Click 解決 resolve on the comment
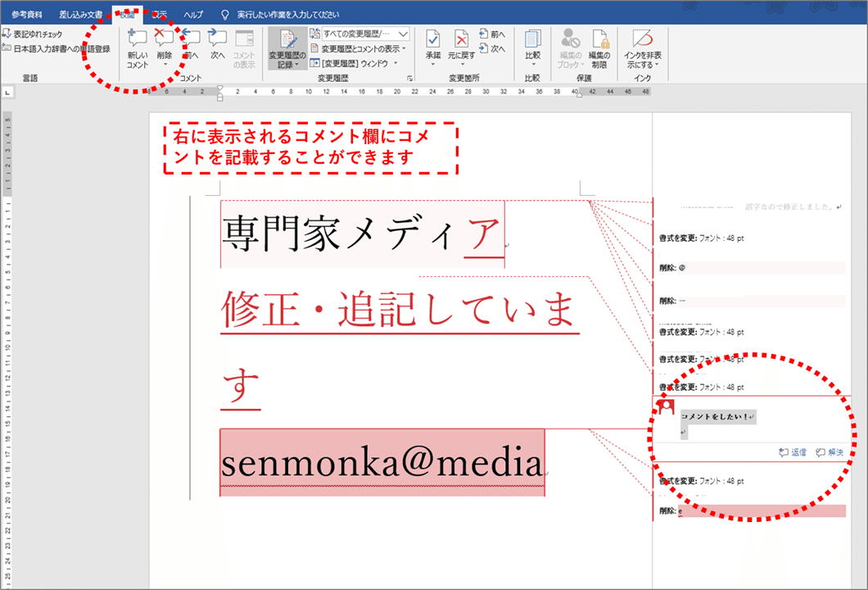The height and width of the screenshot is (590, 868). coord(830,452)
